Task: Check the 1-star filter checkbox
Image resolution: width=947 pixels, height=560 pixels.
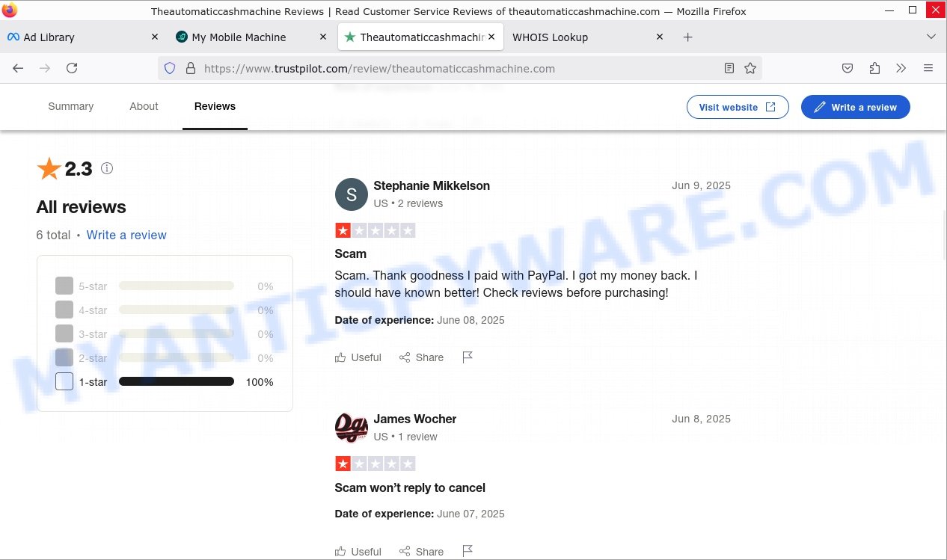Action: [x=64, y=381]
